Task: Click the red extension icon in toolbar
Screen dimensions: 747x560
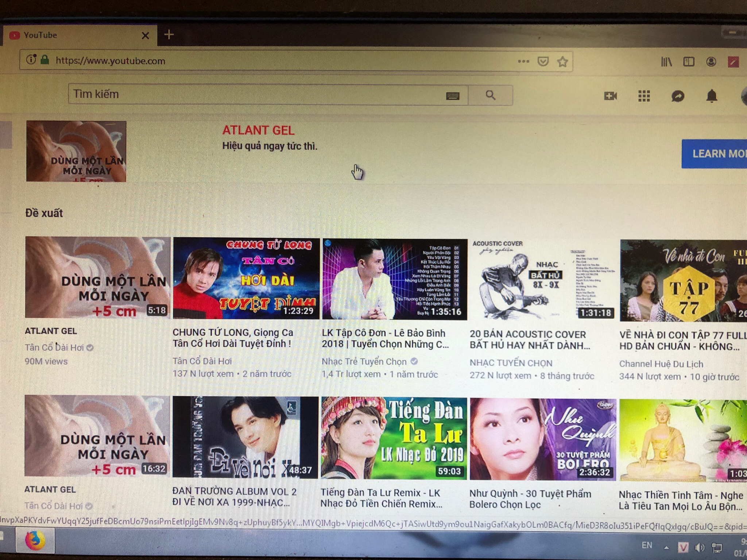Action: click(x=733, y=62)
